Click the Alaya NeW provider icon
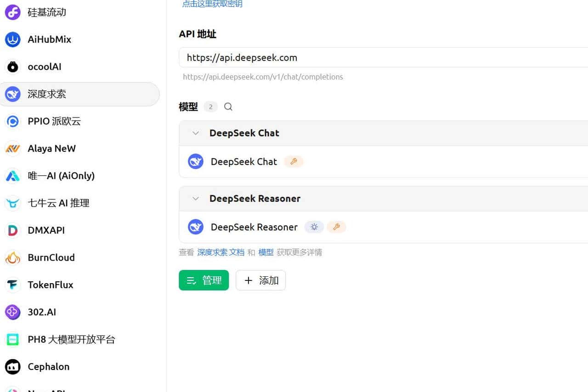588x392 pixels. pyautogui.click(x=12, y=148)
